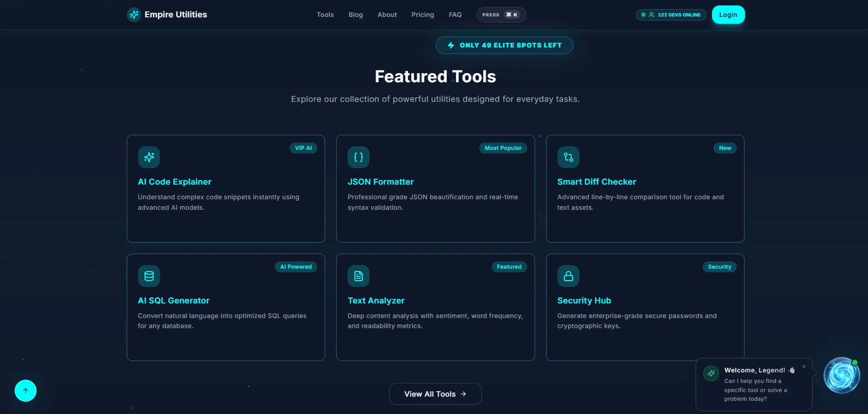This screenshot has height=414, width=868.
Task: Click the chat assistant sparkle avatar
Action: [711, 373]
